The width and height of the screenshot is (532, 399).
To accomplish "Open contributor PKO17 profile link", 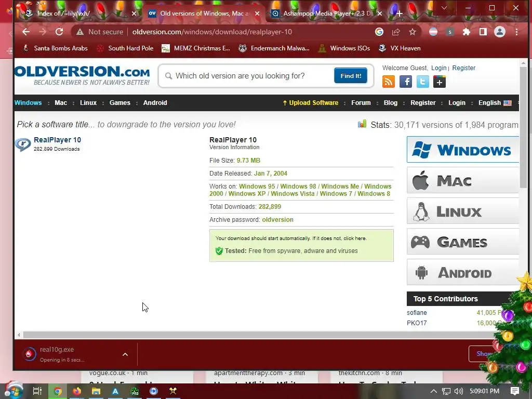I will 417,323.
